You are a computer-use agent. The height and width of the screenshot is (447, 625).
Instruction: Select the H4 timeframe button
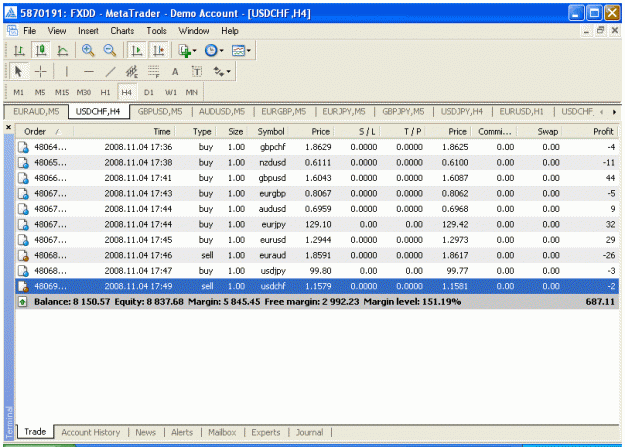(x=127, y=93)
